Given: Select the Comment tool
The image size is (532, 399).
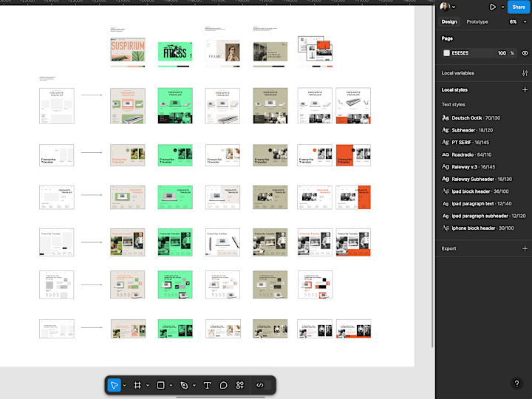Looking at the screenshot, I should pos(223,385).
